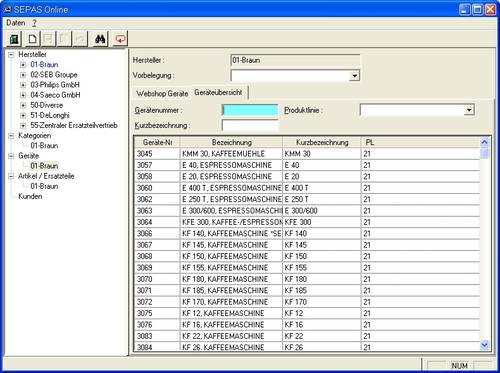Select the KF 155 short name cell

coord(322,268)
